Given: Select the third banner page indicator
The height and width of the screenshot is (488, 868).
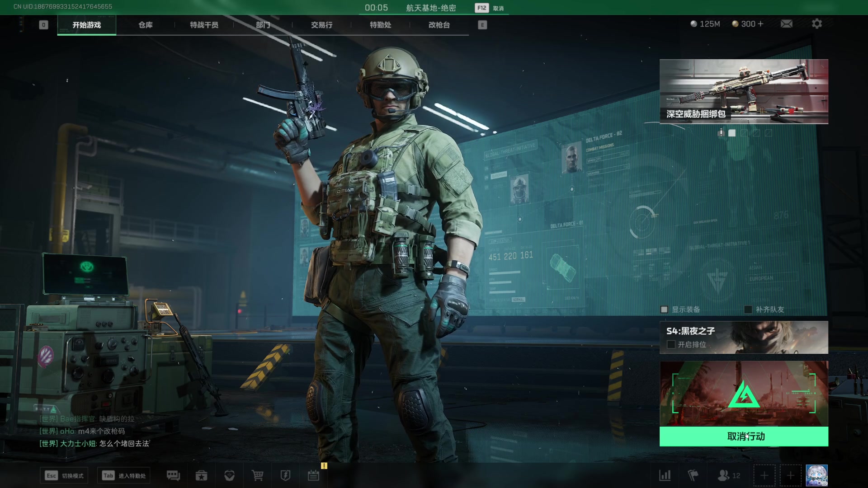Looking at the screenshot, I should (744, 133).
